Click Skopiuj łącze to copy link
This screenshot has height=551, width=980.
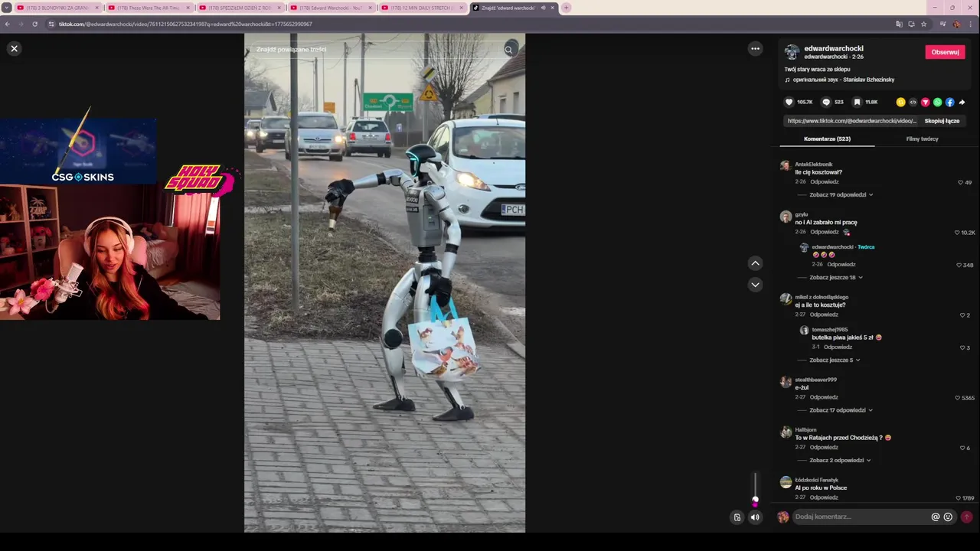point(942,121)
